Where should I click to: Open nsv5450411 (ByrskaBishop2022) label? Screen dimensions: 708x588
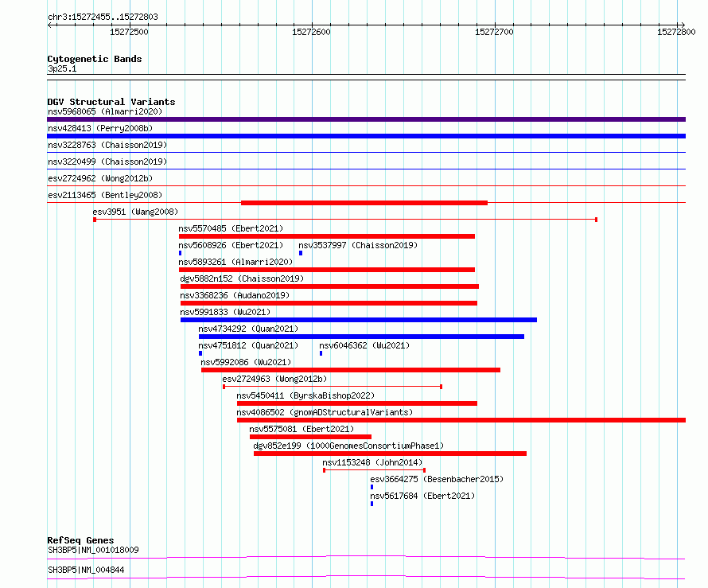(x=305, y=395)
